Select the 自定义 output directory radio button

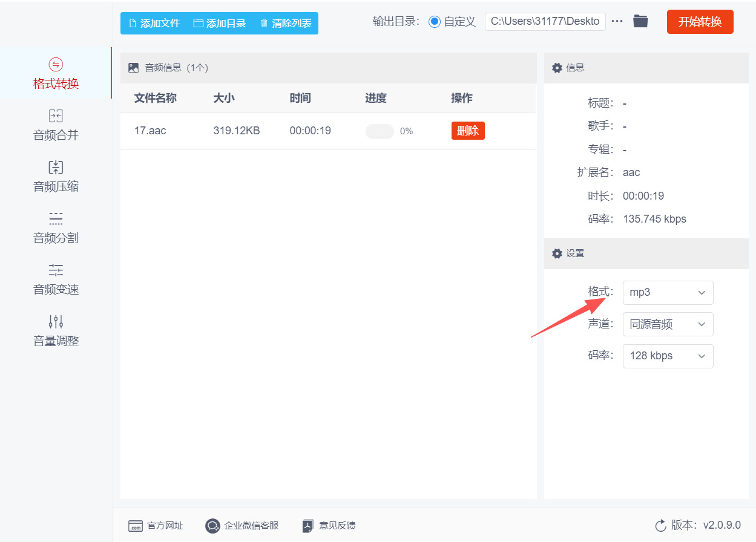click(x=434, y=21)
